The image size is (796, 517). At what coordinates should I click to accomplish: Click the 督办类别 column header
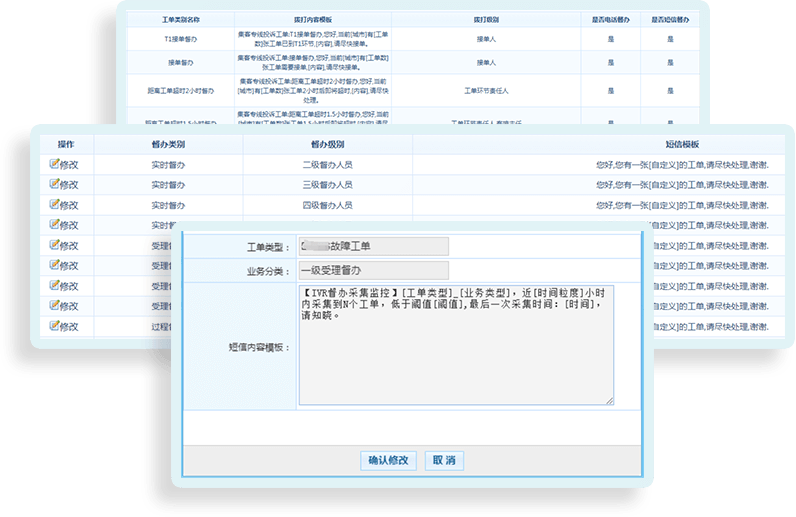pos(165,144)
